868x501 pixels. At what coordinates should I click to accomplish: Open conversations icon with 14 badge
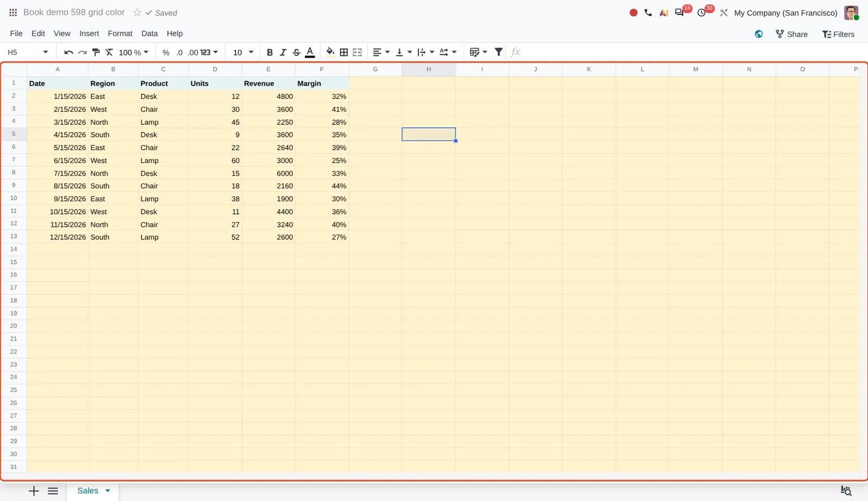click(679, 12)
